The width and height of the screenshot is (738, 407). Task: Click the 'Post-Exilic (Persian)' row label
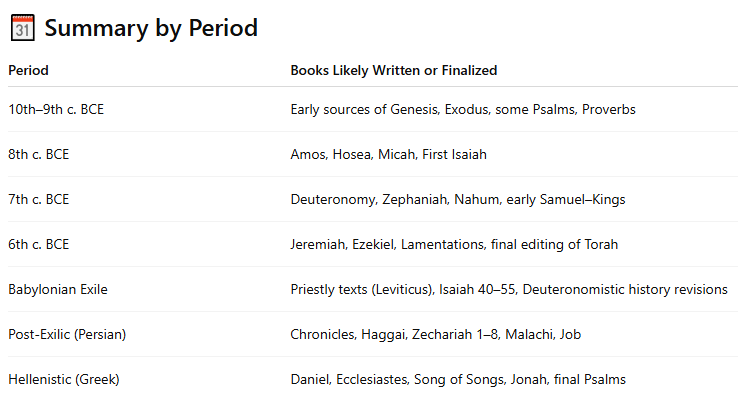(x=67, y=334)
